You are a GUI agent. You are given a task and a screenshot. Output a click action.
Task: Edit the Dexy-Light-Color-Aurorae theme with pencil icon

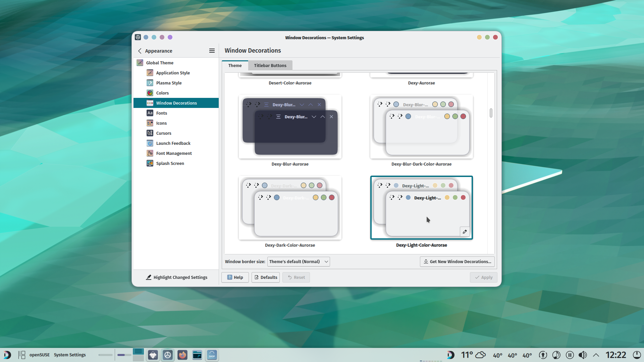click(465, 232)
